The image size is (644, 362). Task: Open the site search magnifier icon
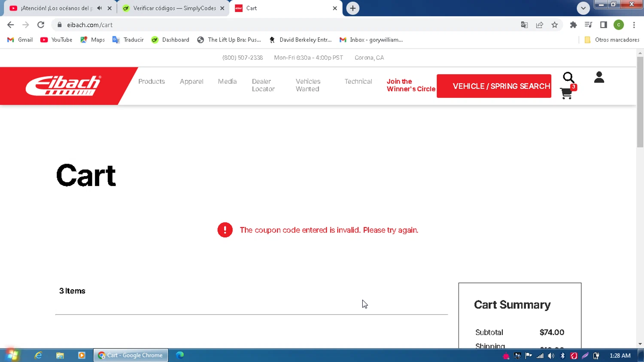click(568, 77)
